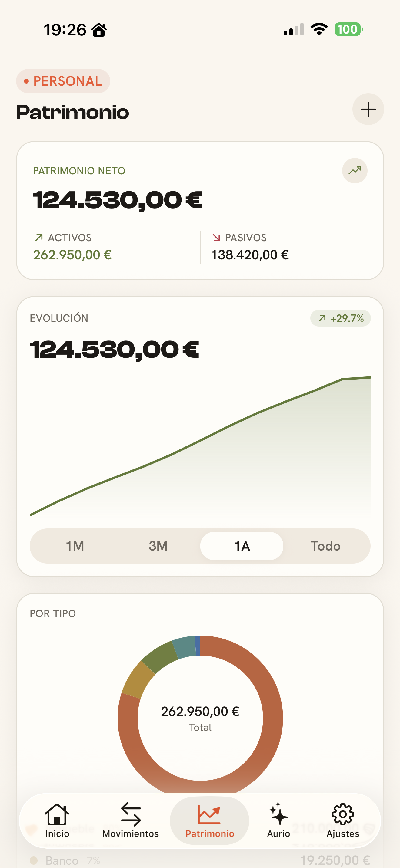This screenshot has width=400, height=868.
Task: Tap the battery indicator in status bar
Action: [348, 29]
